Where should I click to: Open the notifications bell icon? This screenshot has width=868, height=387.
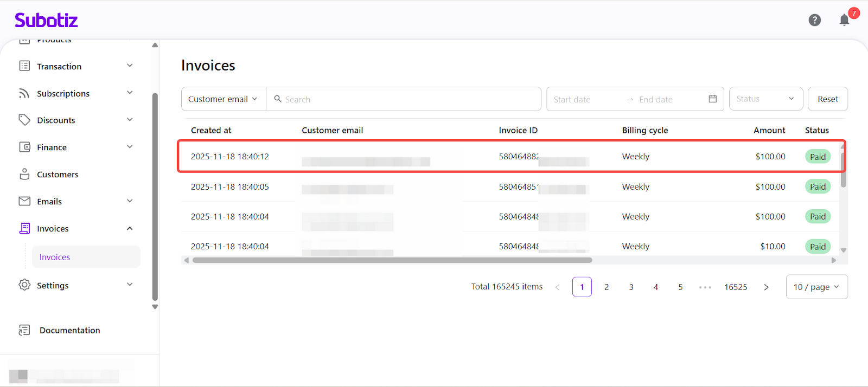pos(844,20)
